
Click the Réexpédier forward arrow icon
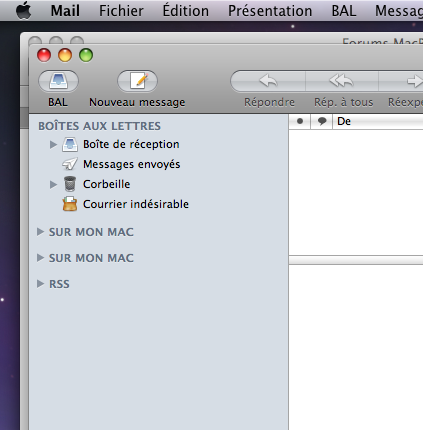[x=414, y=81]
